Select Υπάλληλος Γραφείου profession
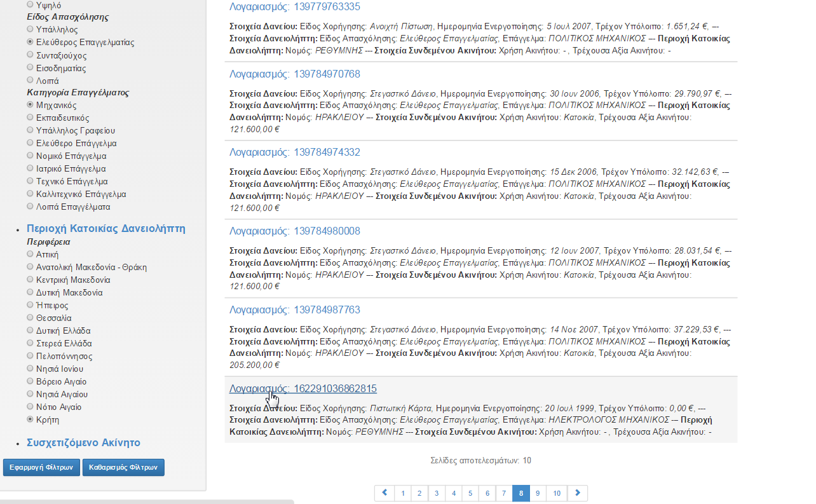The image size is (816, 504). click(31, 130)
